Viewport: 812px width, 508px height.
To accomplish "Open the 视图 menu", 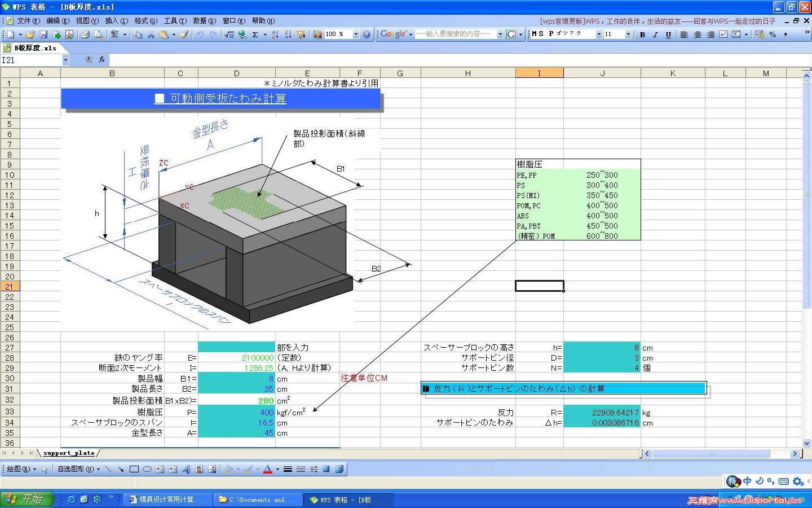I will click(87, 21).
